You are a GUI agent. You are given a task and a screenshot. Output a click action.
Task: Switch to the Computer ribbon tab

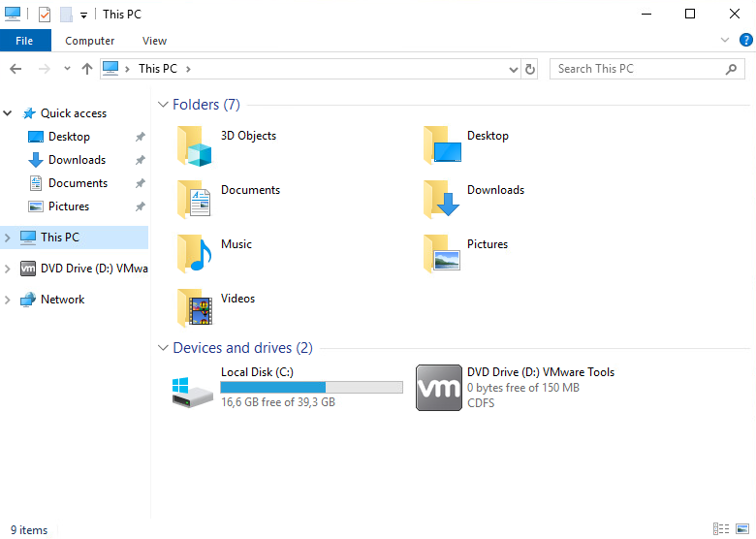coord(90,41)
